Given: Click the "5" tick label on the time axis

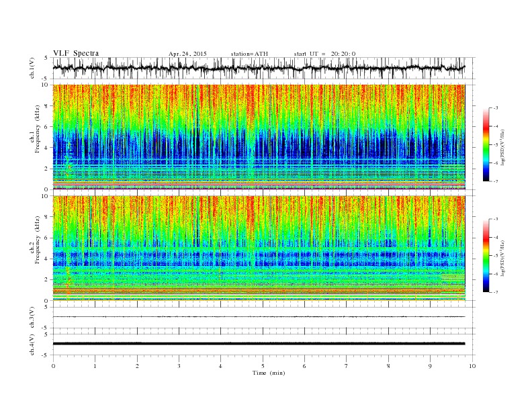Looking at the screenshot, I should (263, 366).
